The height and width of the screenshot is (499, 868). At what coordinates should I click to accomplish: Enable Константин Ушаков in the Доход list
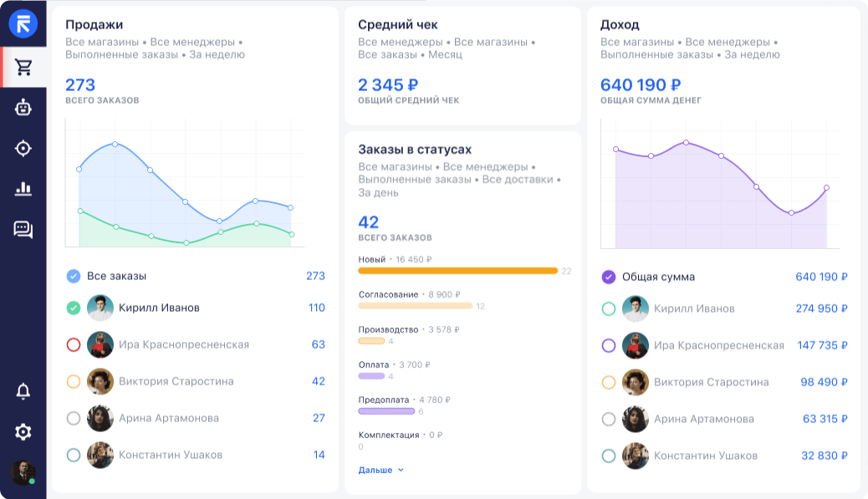[x=609, y=456]
